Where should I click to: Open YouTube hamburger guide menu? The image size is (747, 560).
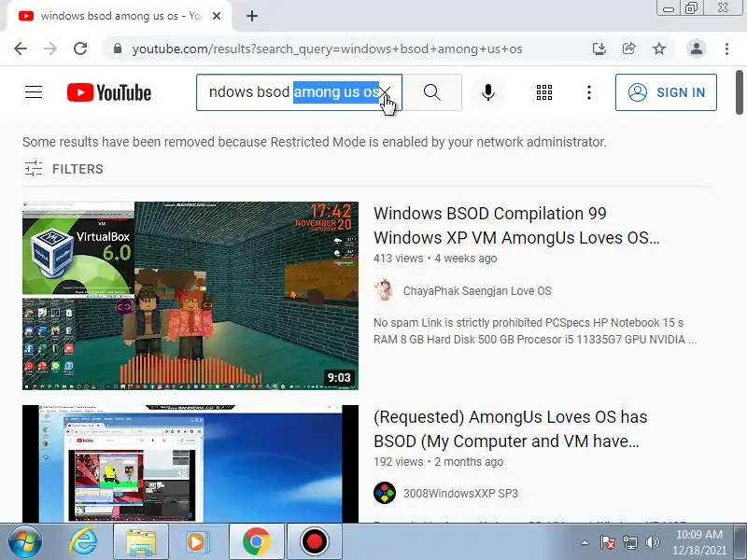(x=34, y=91)
